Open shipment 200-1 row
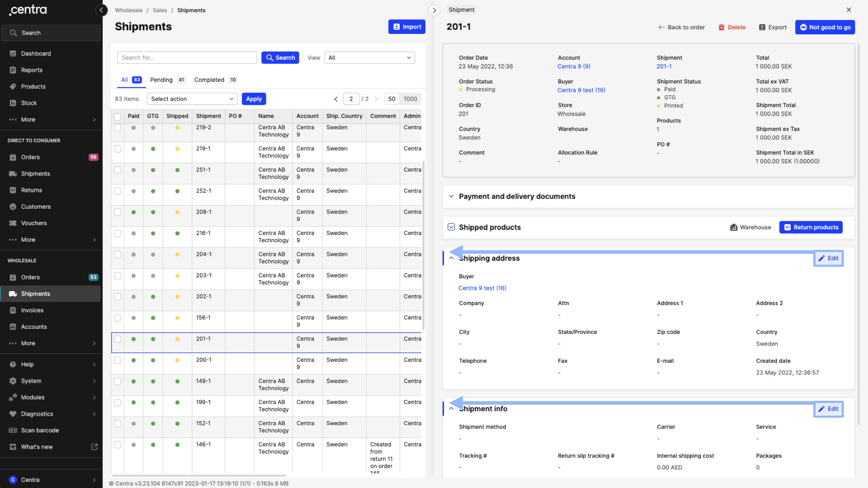The width and height of the screenshot is (868, 488). point(266,364)
